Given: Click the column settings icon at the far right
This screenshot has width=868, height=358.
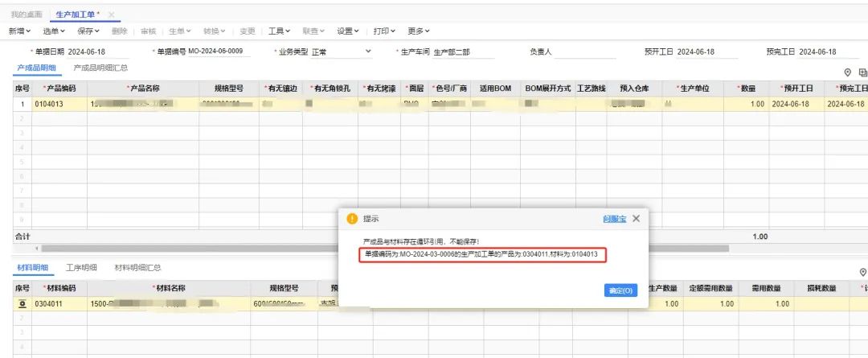Looking at the screenshot, I should 863,72.
